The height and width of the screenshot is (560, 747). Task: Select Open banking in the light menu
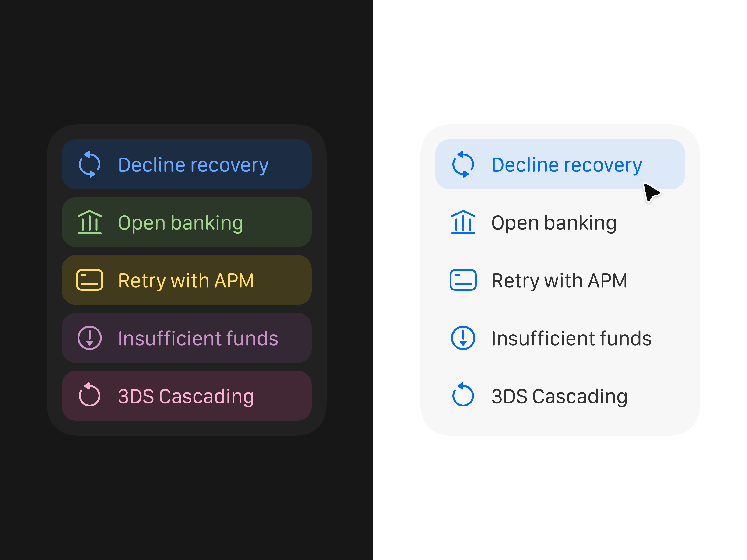coord(560,222)
